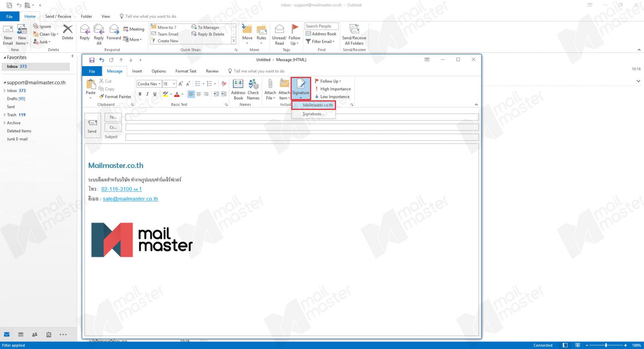Image resolution: width=644 pixels, height=349 pixels.
Task: Open the font size 18 dropdown
Action: (x=174, y=84)
